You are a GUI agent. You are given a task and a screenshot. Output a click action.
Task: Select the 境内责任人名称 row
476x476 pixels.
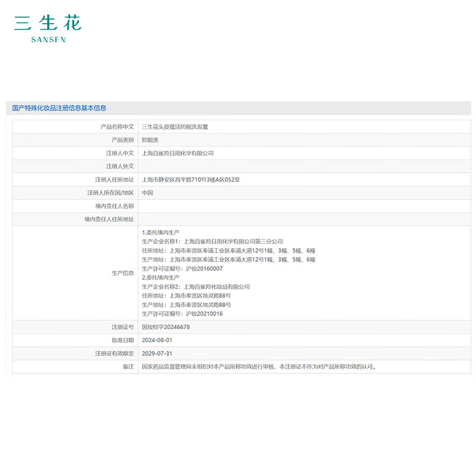tap(238, 206)
